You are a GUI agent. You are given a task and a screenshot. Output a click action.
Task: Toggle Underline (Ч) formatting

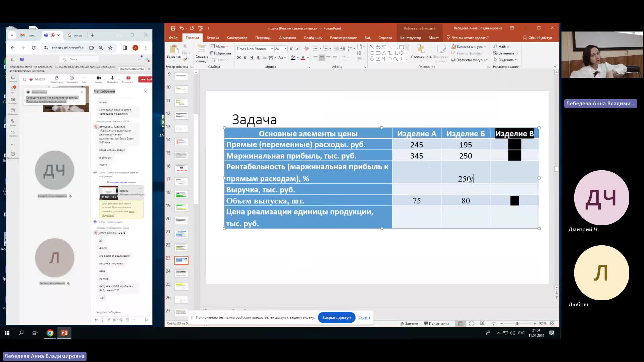(252, 58)
